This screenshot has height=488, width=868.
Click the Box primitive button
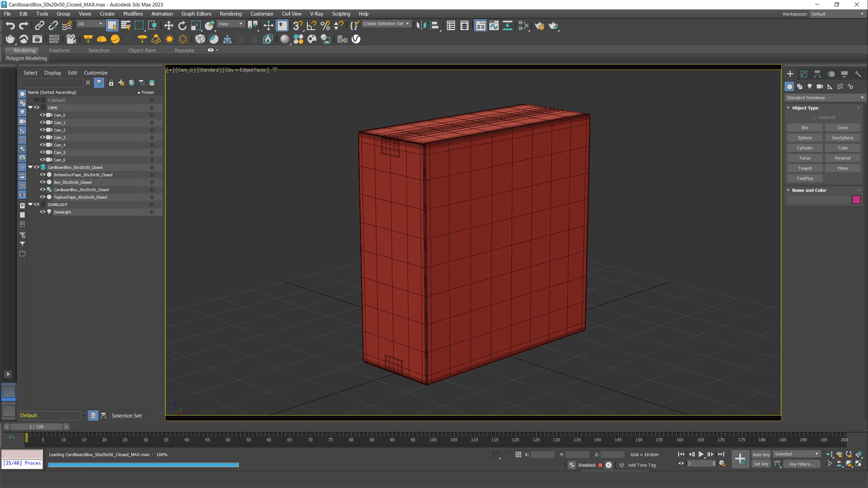[805, 128]
